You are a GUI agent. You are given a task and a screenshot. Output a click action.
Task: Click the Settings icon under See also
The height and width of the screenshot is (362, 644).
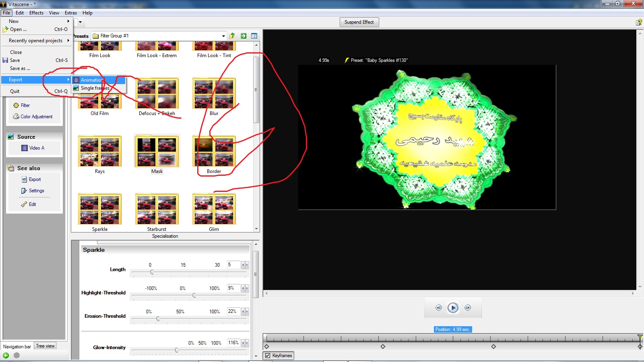click(24, 191)
